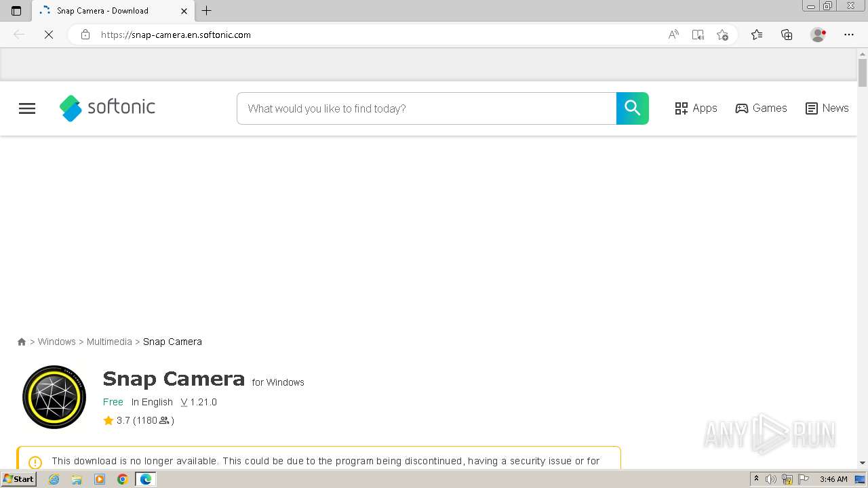
Task: Stop loading the page
Action: [49, 35]
